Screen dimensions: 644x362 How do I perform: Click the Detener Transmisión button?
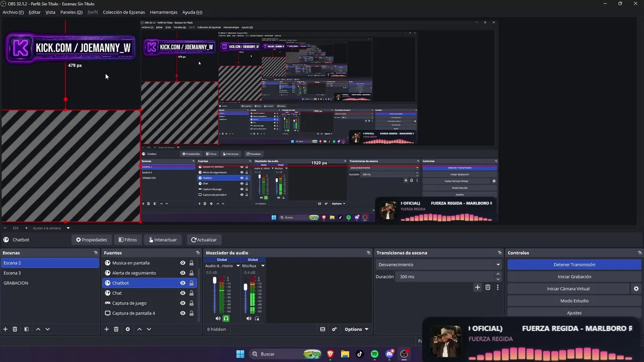point(574,264)
